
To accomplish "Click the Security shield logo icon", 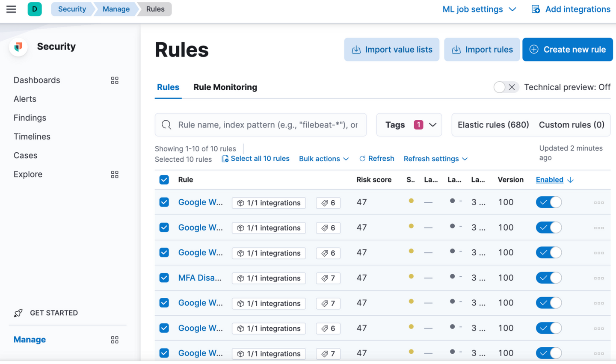I will point(18,47).
